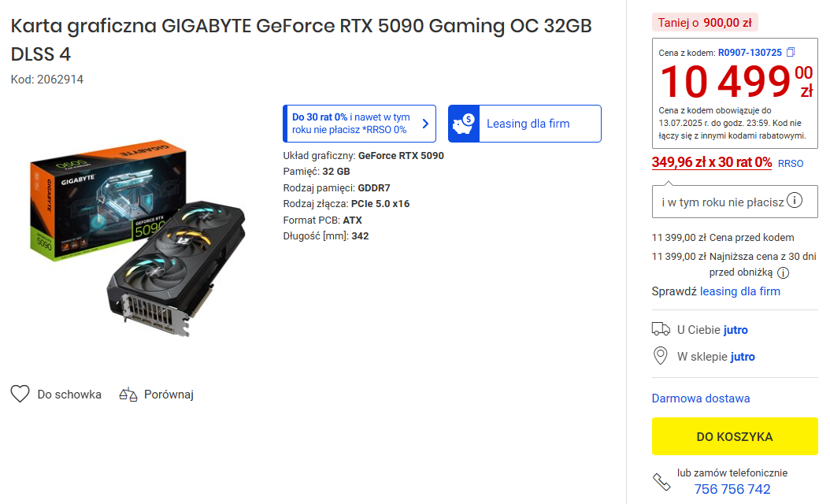Click the 'Do schowka' label
The height and width of the screenshot is (504, 830).
(x=69, y=395)
